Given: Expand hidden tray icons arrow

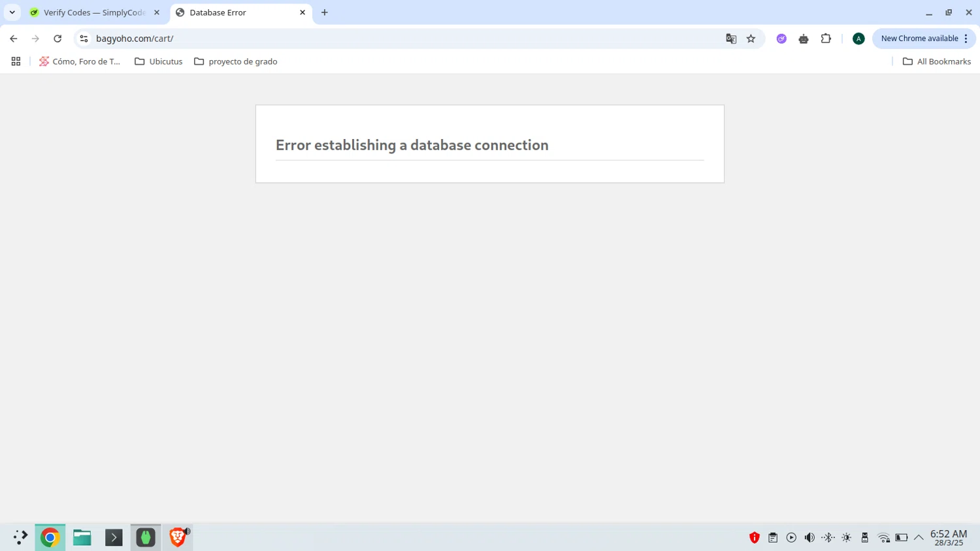Looking at the screenshot, I should [x=919, y=537].
